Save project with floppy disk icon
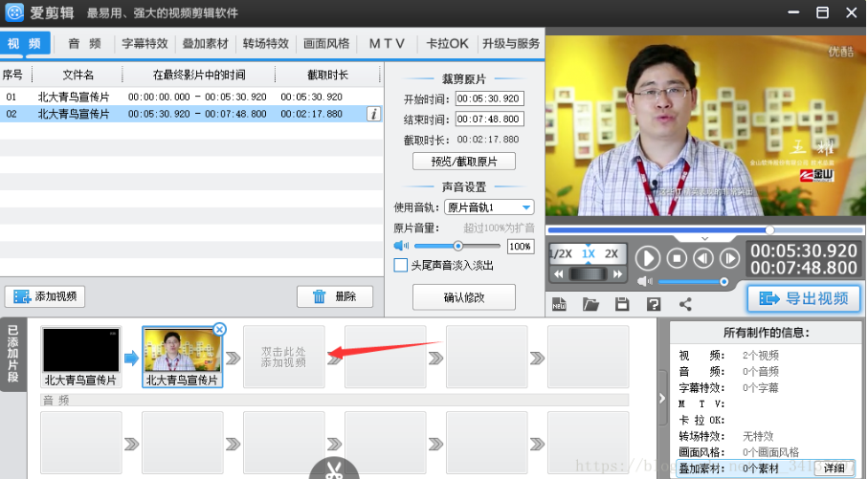 pos(622,304)
